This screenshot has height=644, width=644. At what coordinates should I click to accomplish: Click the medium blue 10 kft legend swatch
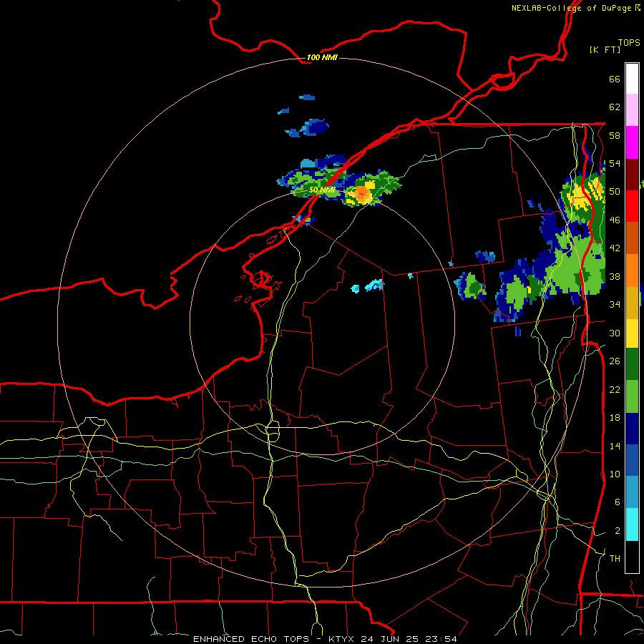(632, 460)
